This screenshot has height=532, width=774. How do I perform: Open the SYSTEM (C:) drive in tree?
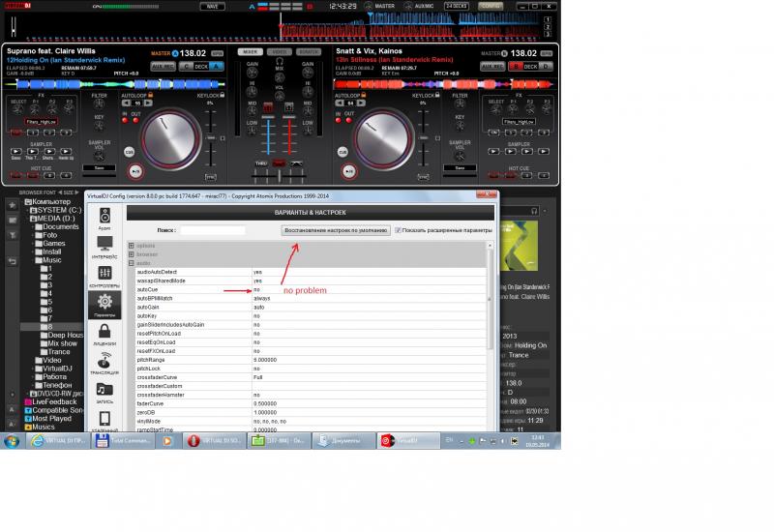point(59,210)
